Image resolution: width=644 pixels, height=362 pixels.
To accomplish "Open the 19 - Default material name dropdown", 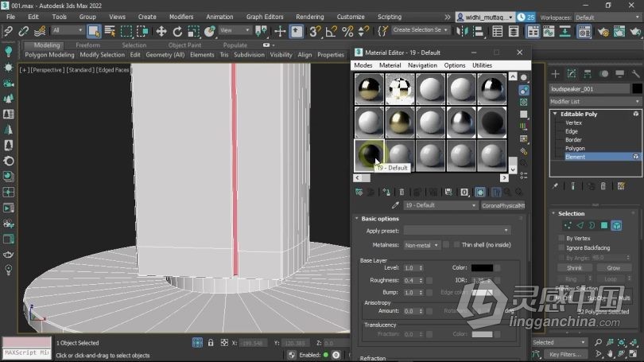I will pyautogui.click(x=440, y=205).
